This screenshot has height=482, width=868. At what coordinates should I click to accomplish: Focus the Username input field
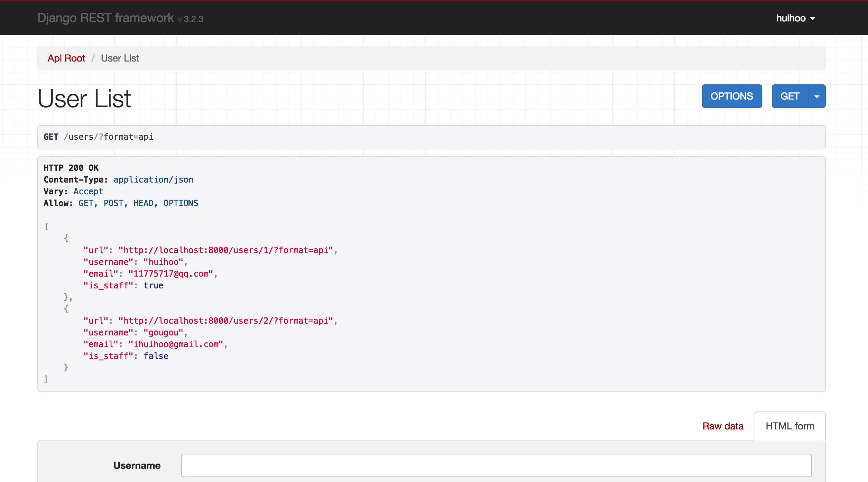point(496,465)
